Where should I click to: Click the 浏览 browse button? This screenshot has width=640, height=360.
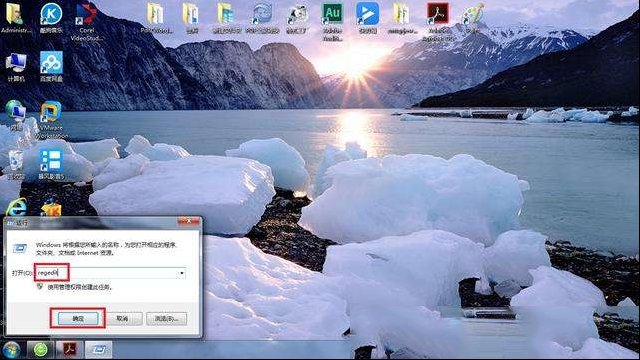point(167,318)
